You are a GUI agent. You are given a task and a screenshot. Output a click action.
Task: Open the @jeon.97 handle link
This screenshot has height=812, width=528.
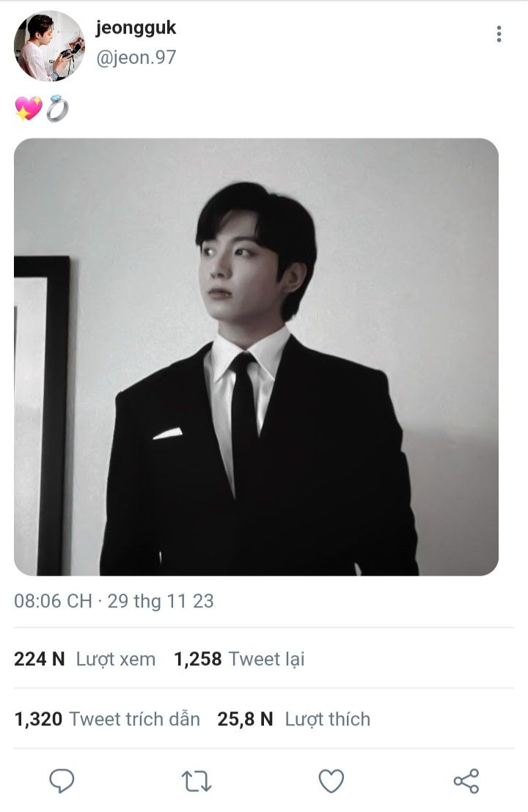click(x=136, y=56)
